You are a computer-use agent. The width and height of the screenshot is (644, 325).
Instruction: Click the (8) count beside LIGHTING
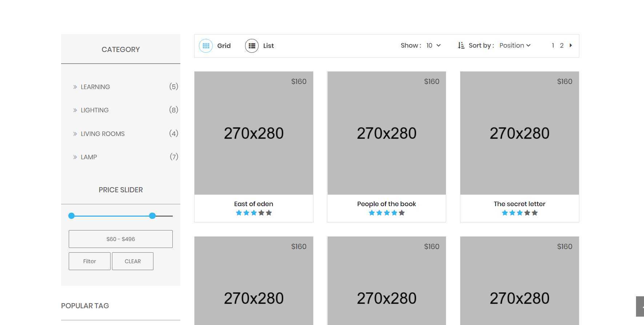point(174,110)
